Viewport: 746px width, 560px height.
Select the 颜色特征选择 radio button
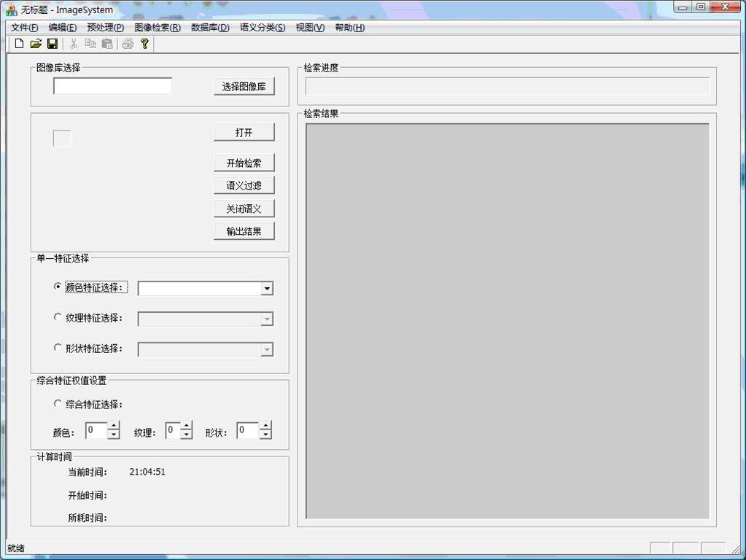58,287
